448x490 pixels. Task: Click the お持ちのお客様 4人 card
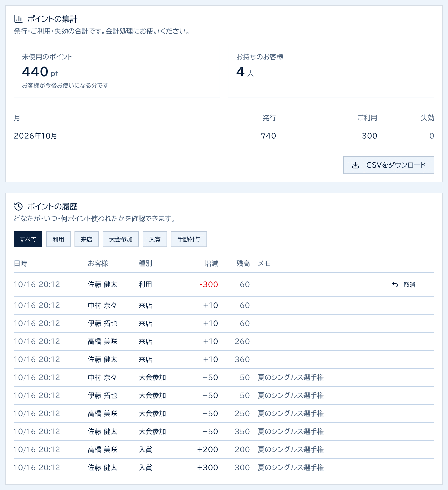pos(331,71)
